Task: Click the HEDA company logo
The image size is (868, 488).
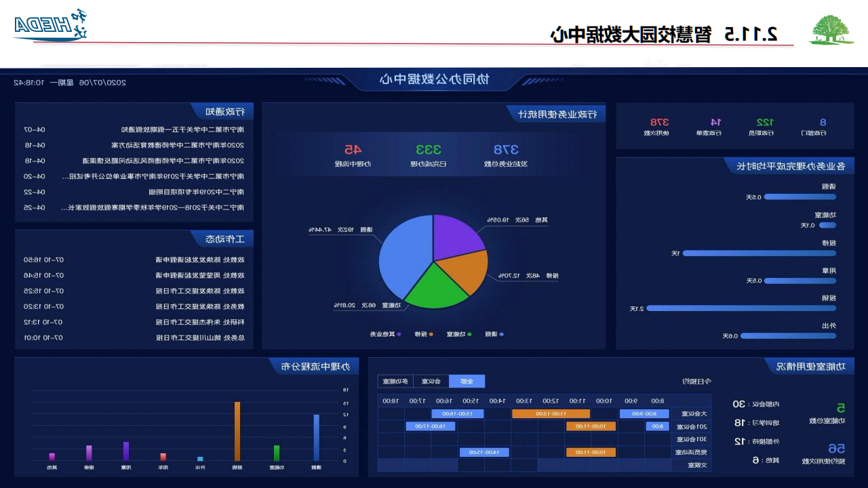Action: click(51, 25)
